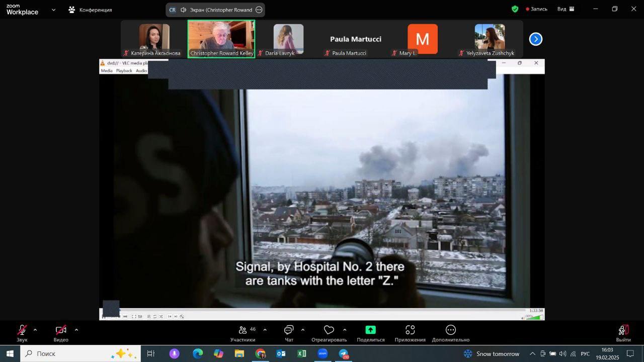Open Приложения apps panel

(410, 333)
